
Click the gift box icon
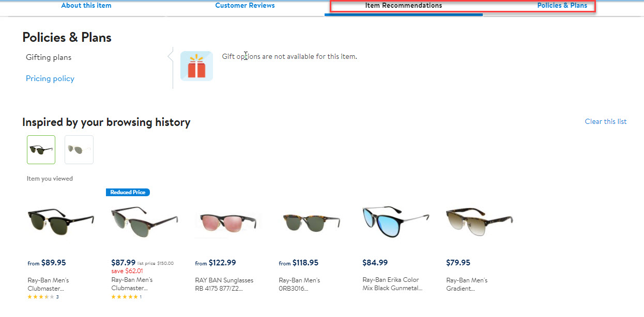196,66
